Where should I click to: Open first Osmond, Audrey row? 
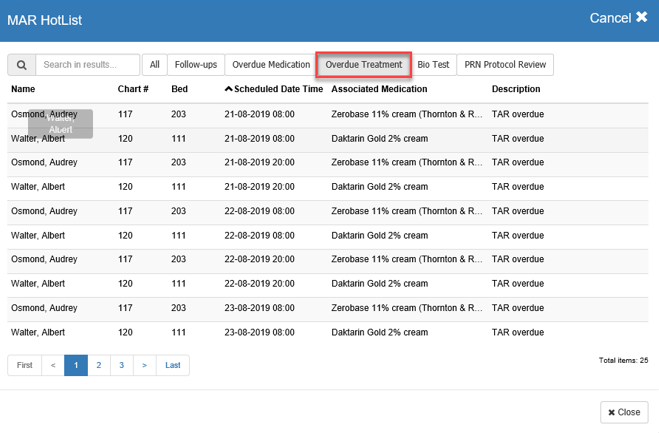(x=44, y=114)
